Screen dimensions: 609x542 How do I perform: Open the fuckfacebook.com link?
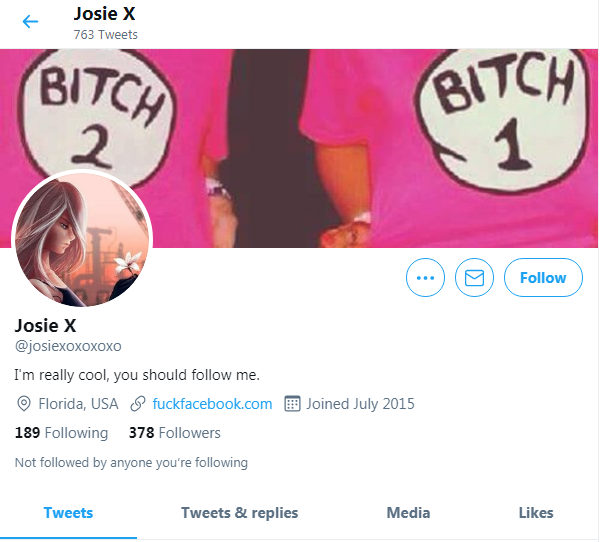point(212,404)
